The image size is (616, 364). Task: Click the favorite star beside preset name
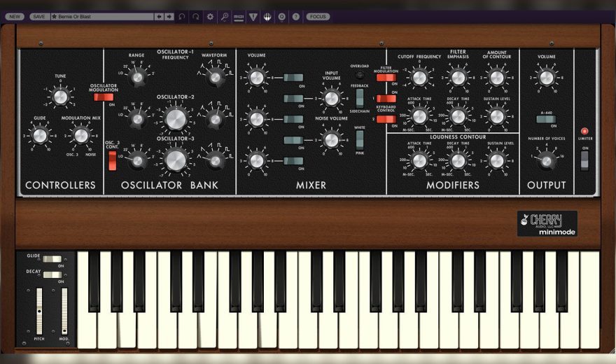pyautogui.click(x=54, y=17)
